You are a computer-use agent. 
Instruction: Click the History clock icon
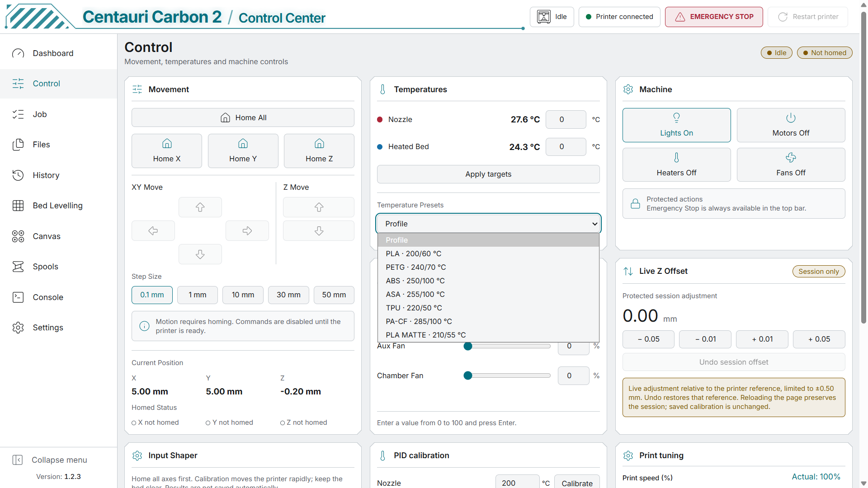18,175
